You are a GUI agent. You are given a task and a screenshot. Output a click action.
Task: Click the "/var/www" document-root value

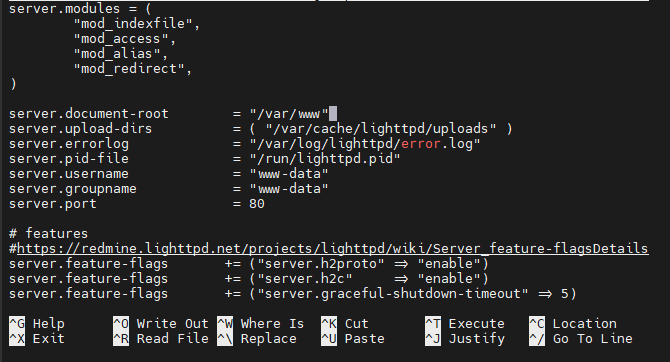pos(289,114)
